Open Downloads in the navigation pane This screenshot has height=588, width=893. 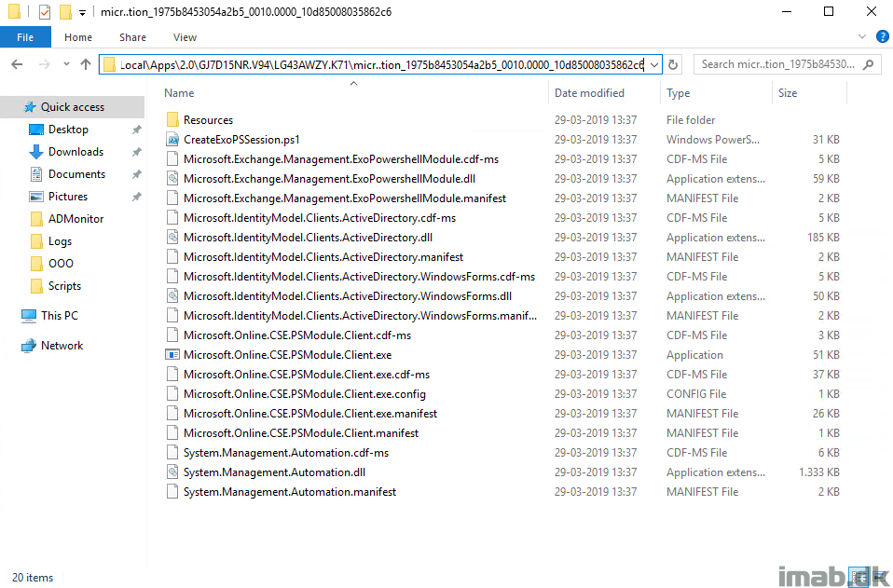tap(76, 151)
